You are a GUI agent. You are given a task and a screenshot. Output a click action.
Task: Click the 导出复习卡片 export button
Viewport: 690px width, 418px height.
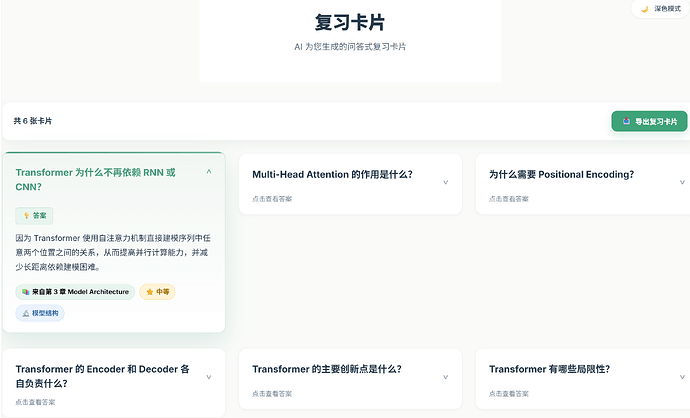pyautogui.click(x=649, y=121)
